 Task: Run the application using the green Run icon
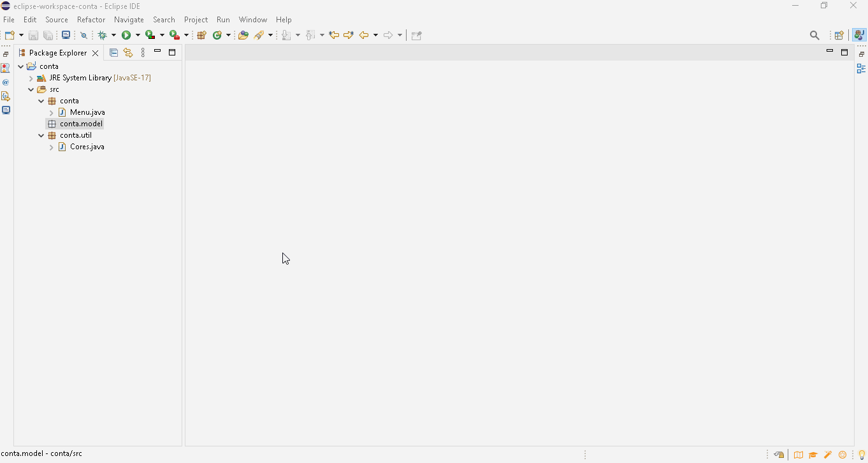click(x=126, y=35)
